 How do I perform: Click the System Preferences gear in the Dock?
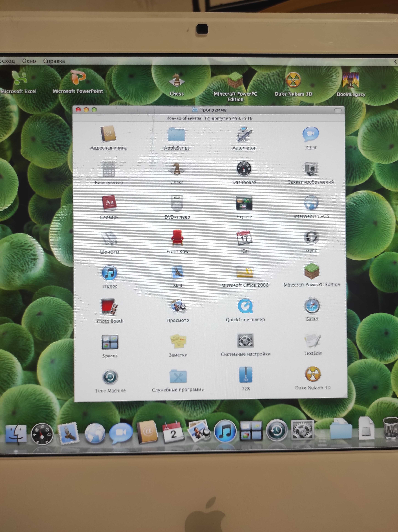click(x=302, y=429)
